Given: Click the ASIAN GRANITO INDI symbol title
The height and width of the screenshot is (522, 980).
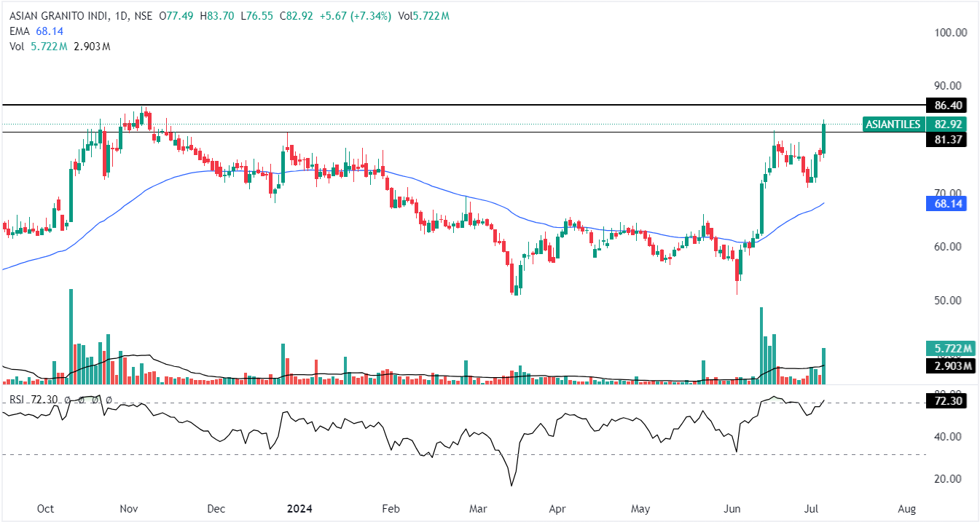Looking at the screenshot, I should (x=58, y=15).
